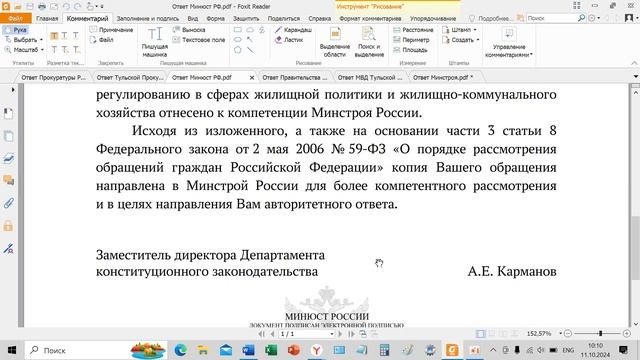
Task: Open the Attachments paperclip panel
Action: click(9, 203)
